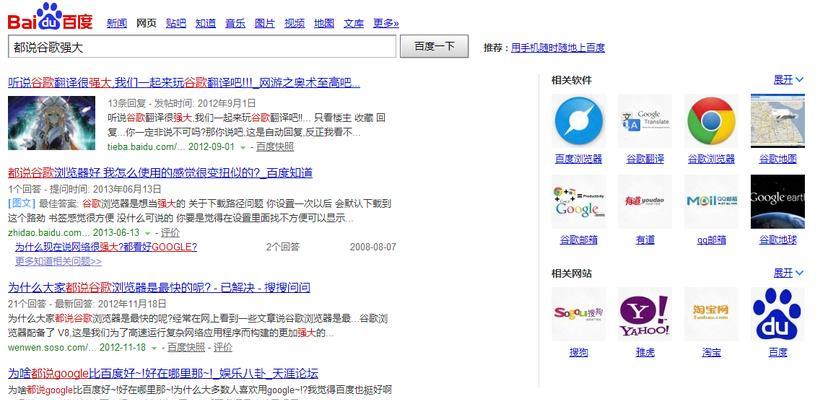Viewport: 828px width, 400px height.
Task: Open the Sogou website icon
Action: pyautogui.click(x=579, y=314)
